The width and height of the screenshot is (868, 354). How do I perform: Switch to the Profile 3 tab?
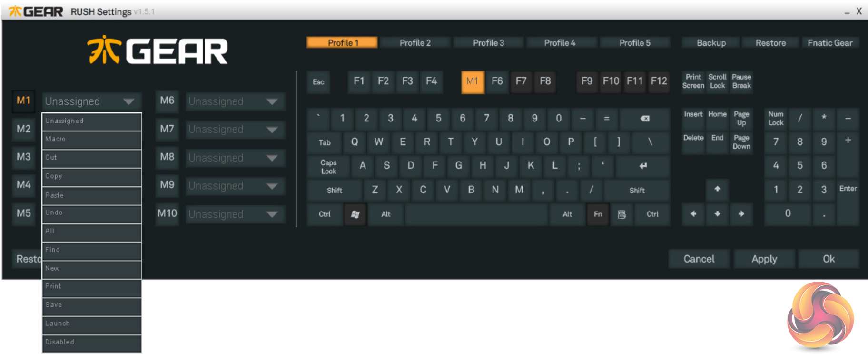488,43
